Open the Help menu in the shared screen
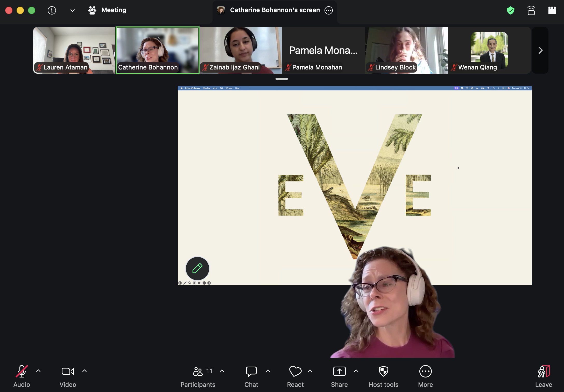564x392 pixels. [237, 88]
